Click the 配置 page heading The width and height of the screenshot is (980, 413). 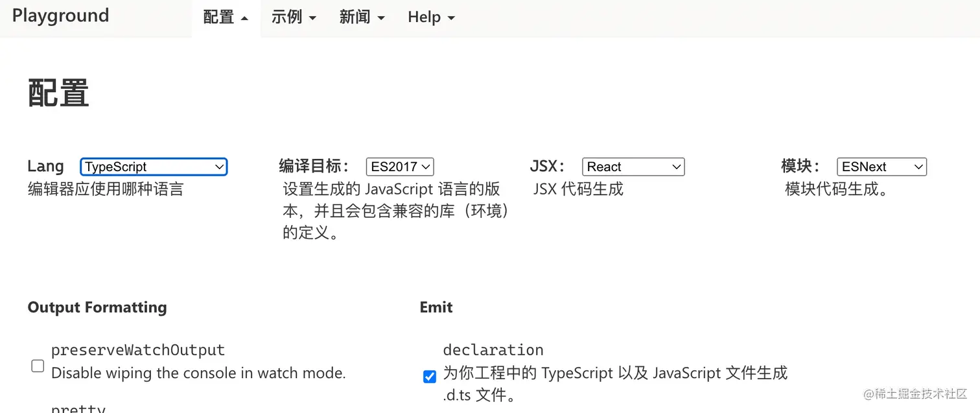click(x=58, y=93)
